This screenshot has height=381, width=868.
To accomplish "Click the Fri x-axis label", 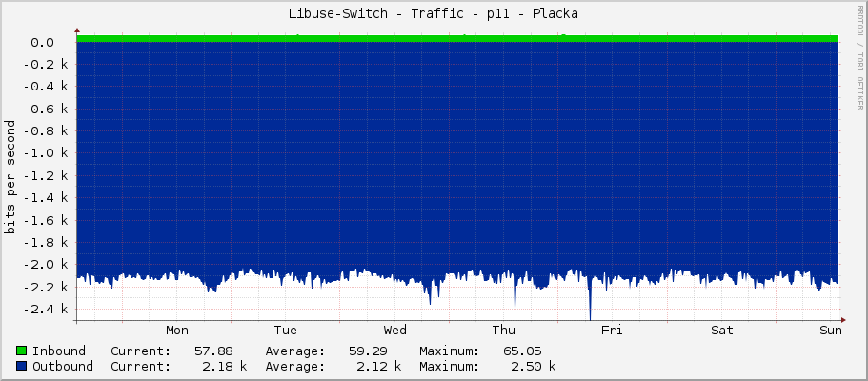I will coord(613,331).
